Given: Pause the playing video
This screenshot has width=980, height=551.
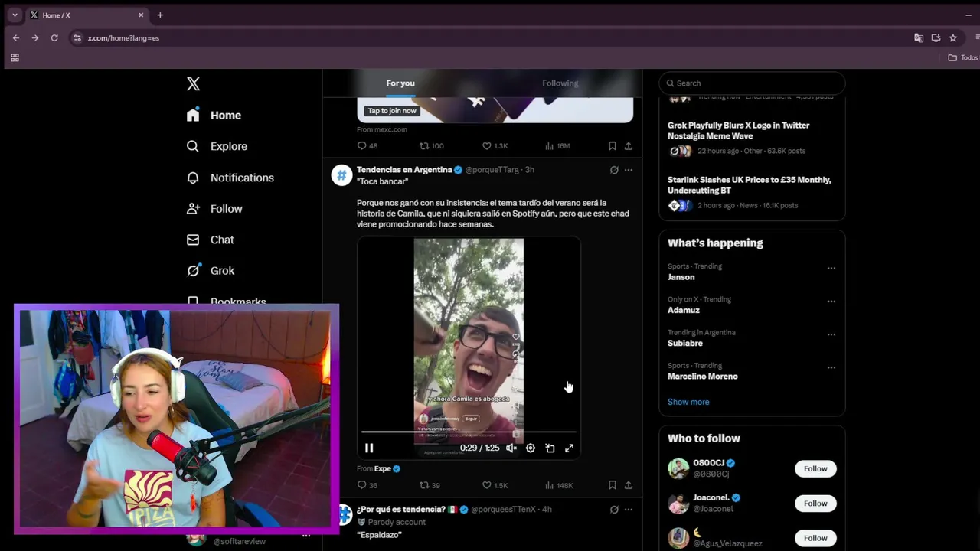Looking at the screenshot, I should (369, 448).
